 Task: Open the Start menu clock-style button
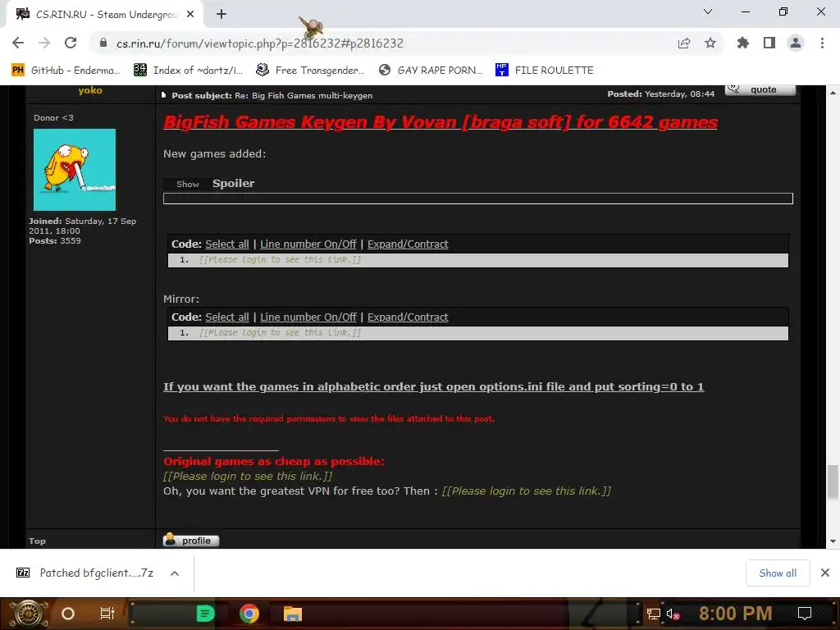tap(28, 614)
